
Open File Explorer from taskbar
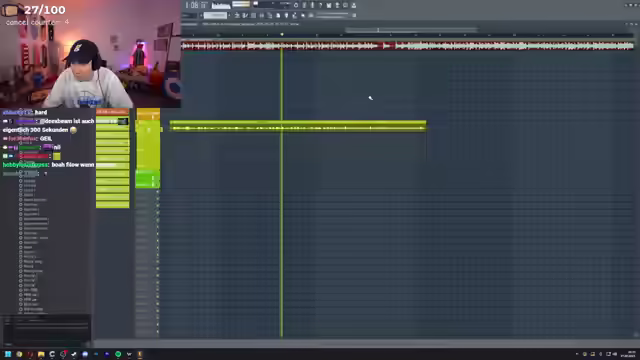41,354
